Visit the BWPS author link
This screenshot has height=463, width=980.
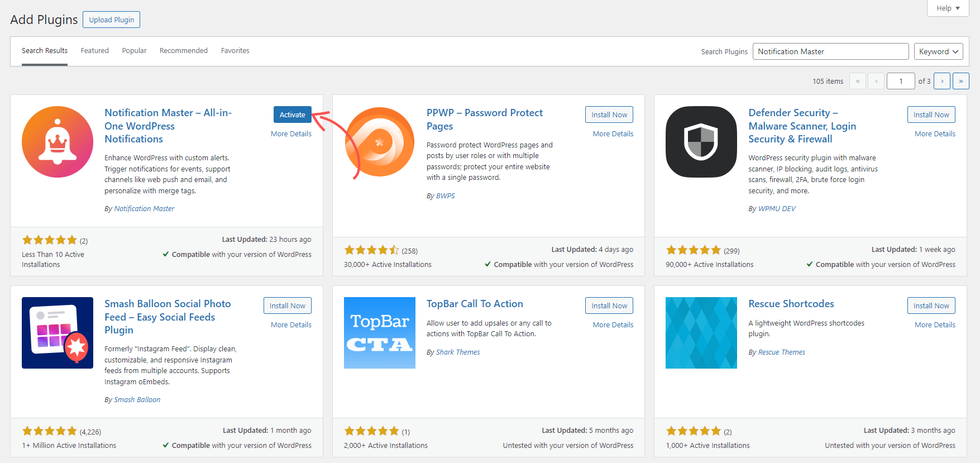click(446, 196)
